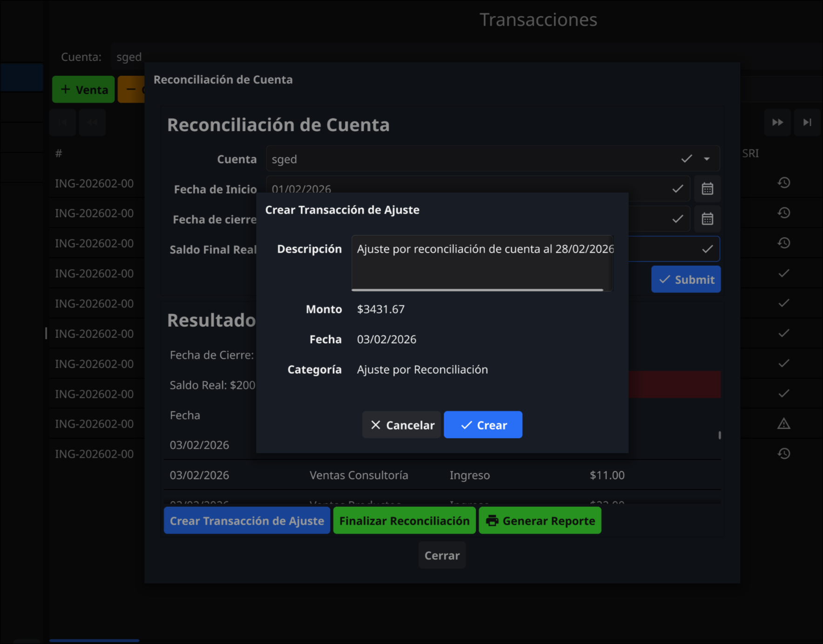Viewport: 823px width, 644px height.
Task: Click Finalizar Reconciliación button
Action: point(404,521)
